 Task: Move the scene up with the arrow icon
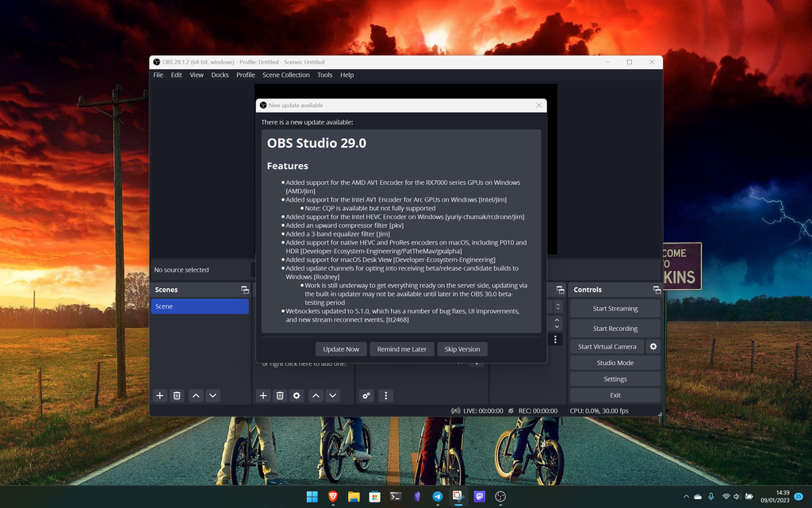pyautogui.click(x=195, y=395)
